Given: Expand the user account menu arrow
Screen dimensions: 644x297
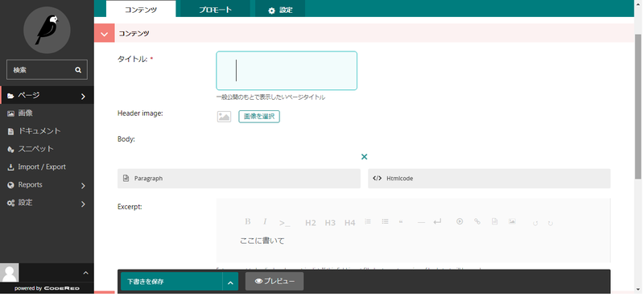Looking at the screenshot, I should (x=85, y=273).
